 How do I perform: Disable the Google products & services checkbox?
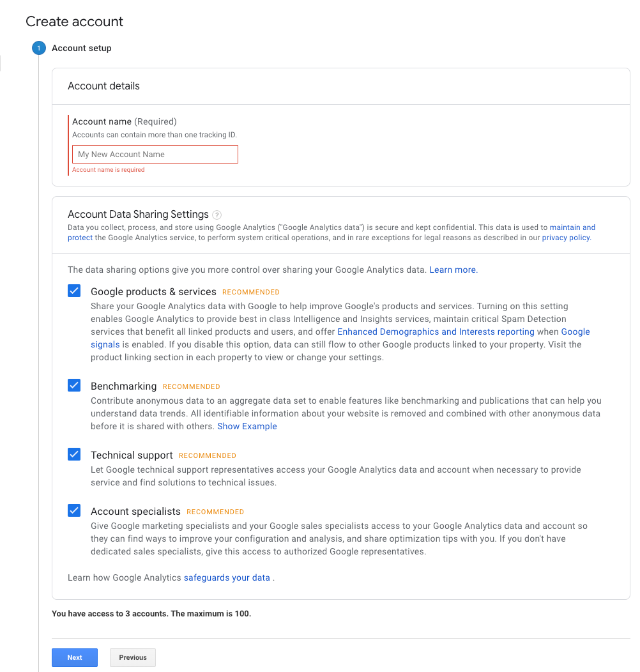click(x=74, y=291)
